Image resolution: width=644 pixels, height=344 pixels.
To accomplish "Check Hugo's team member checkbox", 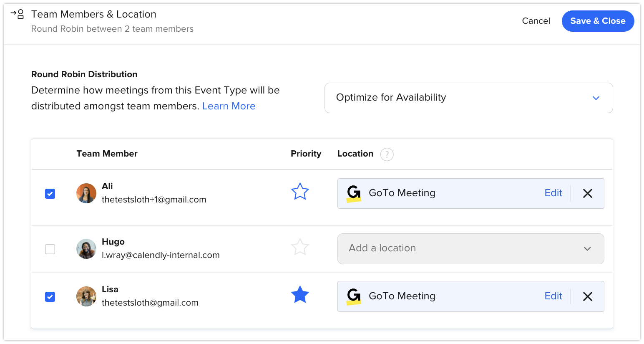I will coord(50,249).
